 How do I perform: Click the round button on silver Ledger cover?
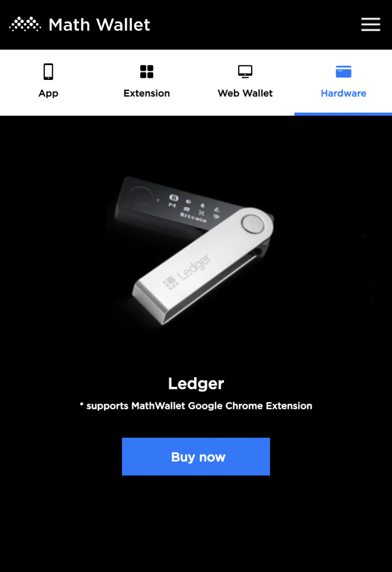(252, 224)
